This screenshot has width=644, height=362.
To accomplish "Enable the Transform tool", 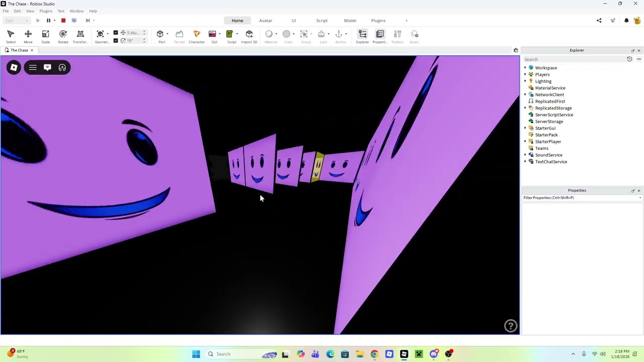I will (x=80, y=36).
